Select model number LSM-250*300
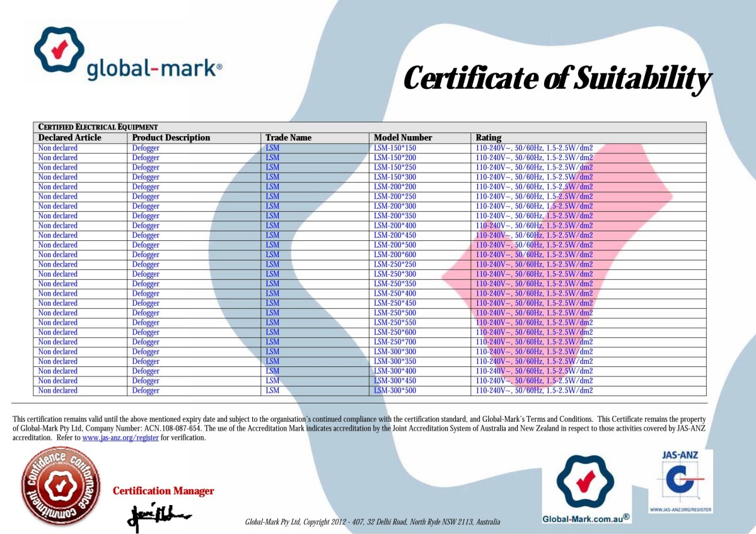The height and width of the screenshot is (534, 756). 395,274
